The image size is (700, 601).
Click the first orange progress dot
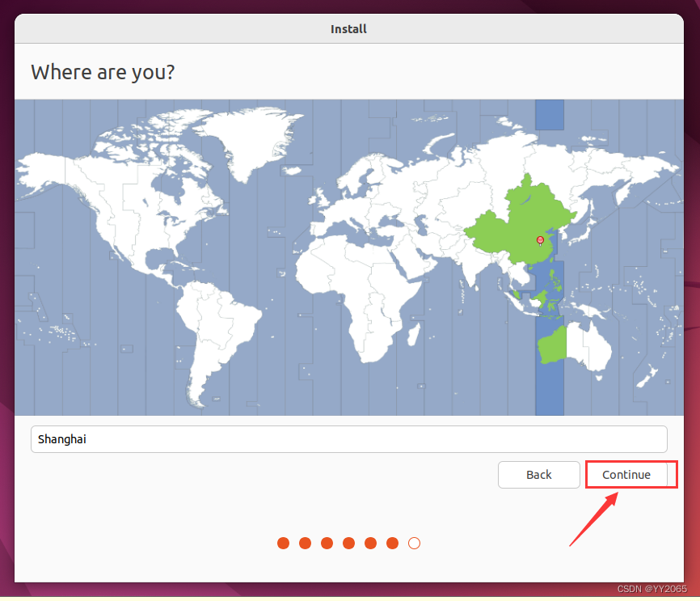pos(284,543)
